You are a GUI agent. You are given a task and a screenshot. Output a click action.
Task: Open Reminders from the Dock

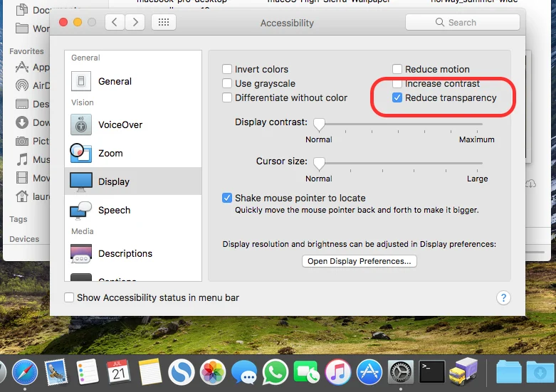pos(87,372)
